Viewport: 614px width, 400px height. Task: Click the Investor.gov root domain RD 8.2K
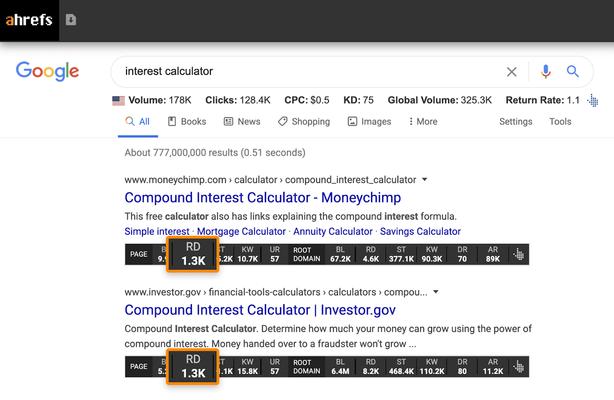[370, 367]
